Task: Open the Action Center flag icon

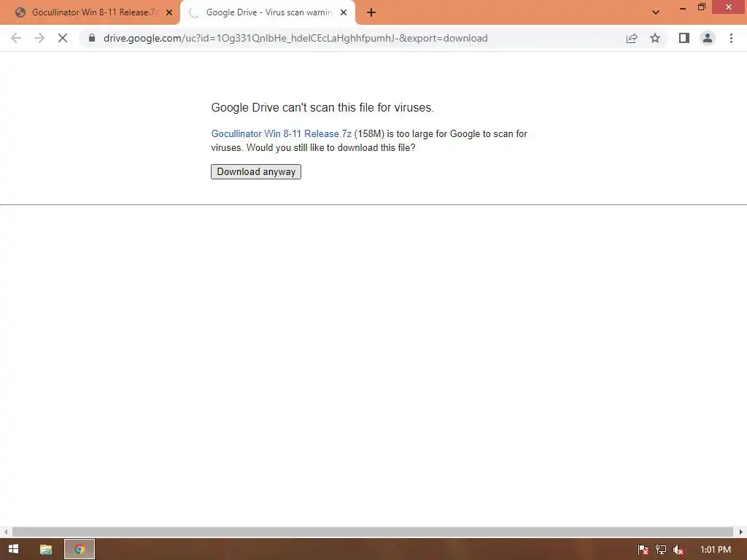Action: [643, 550]
